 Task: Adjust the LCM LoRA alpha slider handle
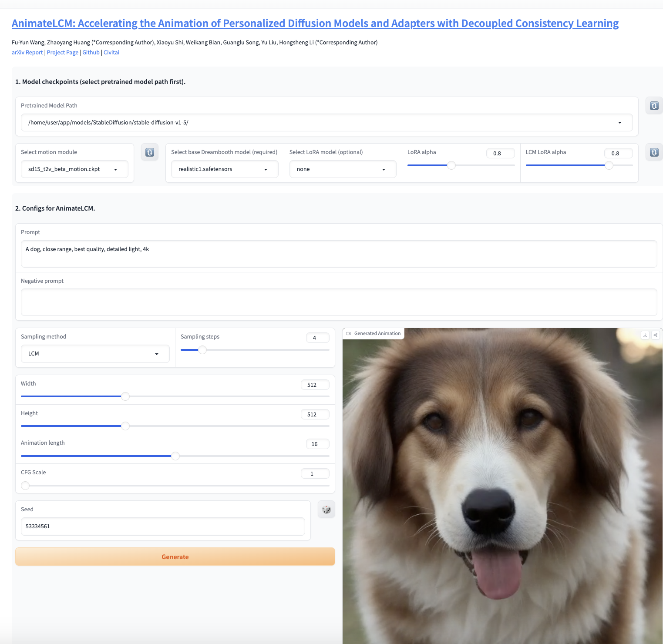[x=609, y=165]
